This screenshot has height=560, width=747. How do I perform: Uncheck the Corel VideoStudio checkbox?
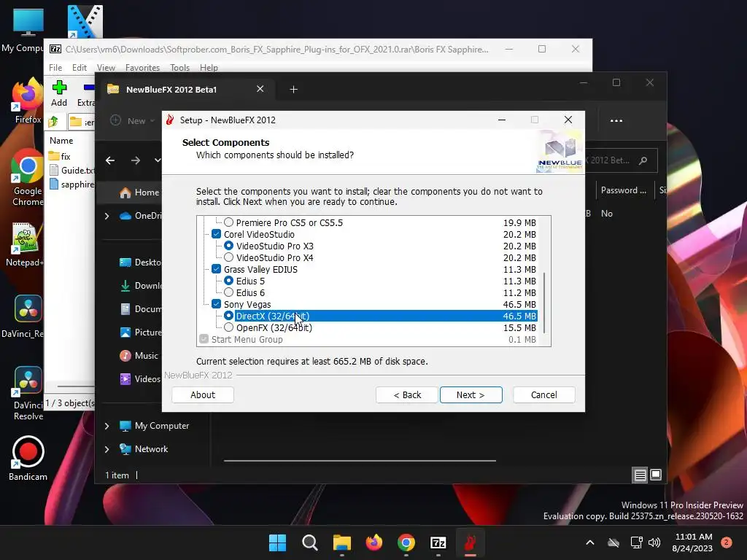(x=216, y=234)
